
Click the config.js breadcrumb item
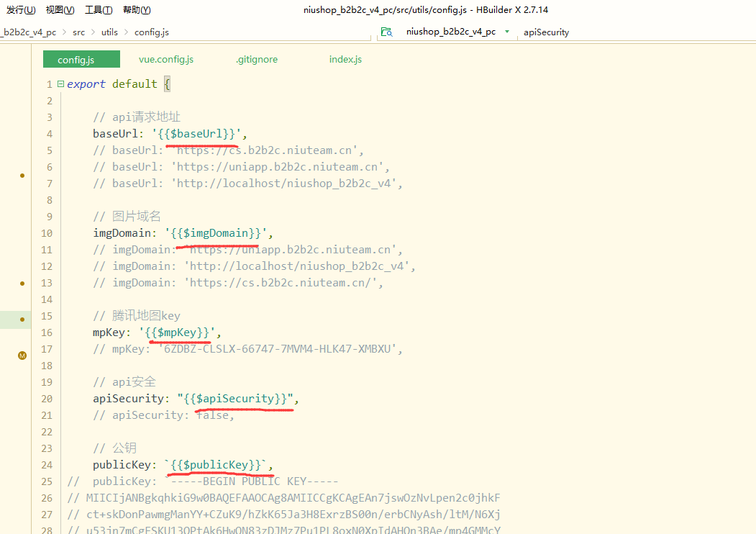pos(152,32)
